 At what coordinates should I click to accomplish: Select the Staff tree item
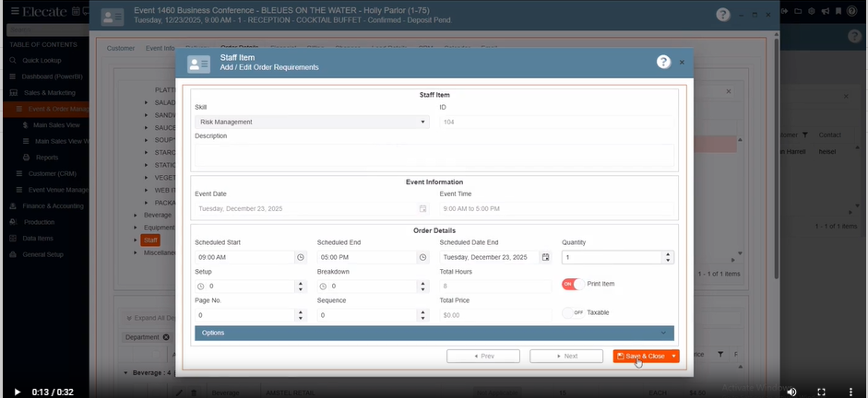click(x=150, y=240)
